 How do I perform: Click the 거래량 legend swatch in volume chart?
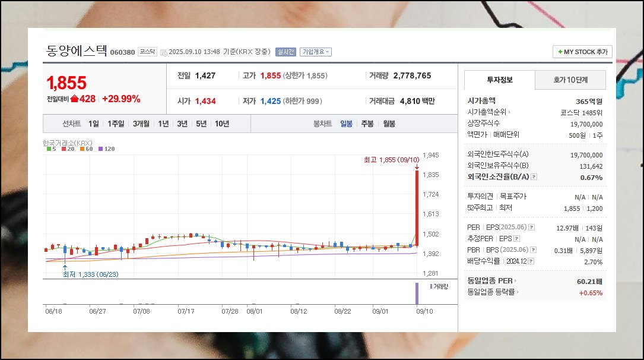(431, 286)
